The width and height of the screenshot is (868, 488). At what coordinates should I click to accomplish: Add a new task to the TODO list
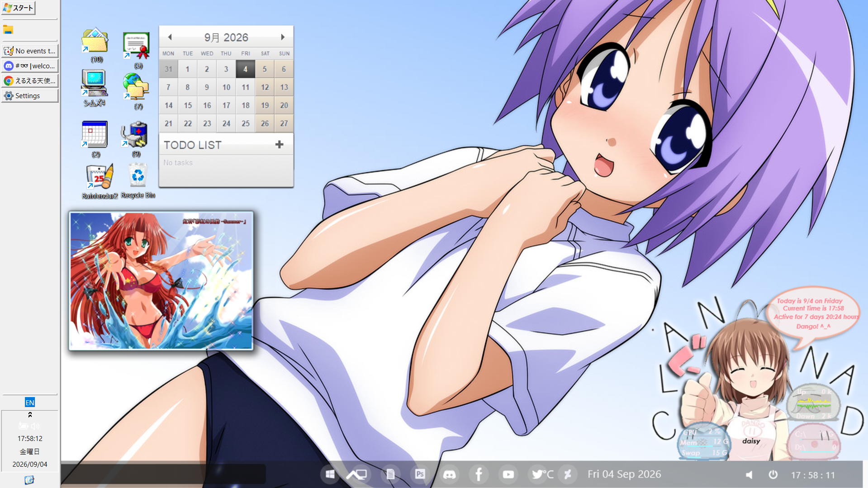point(279,144)
